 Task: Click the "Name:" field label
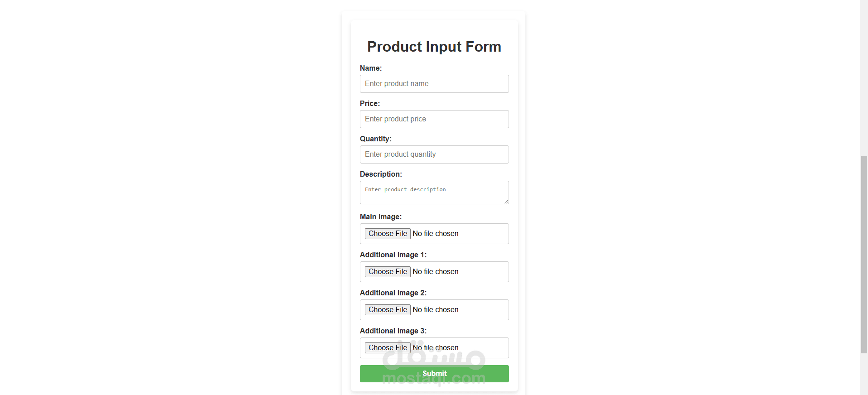(x=371, y=68)
